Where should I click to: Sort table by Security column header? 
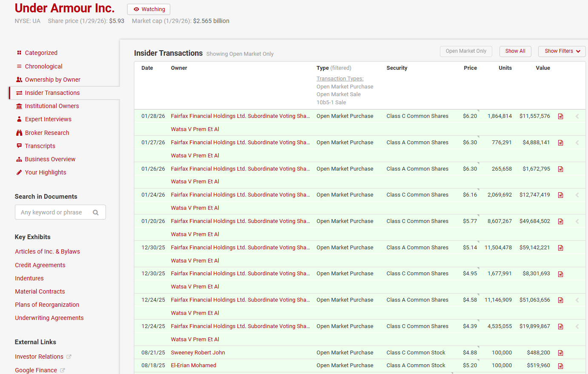click(397, 68)
